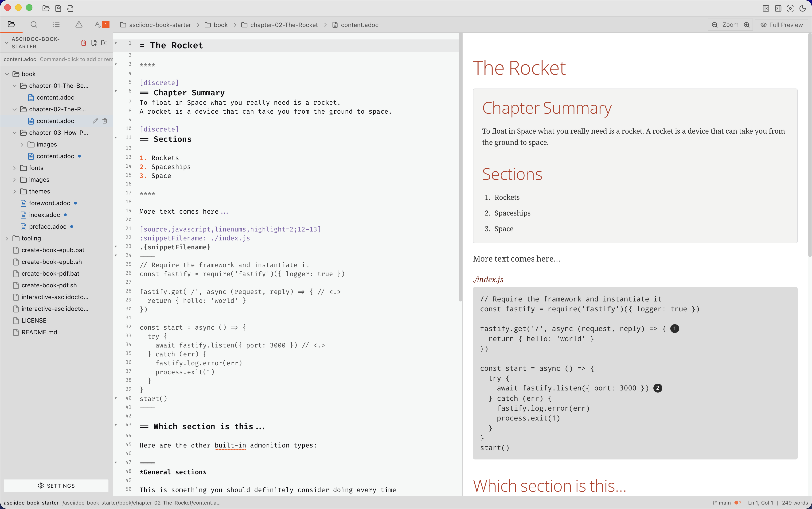812x509 pixels.
Task: Collapse chapter-03-How-P... folder
Action: pos(15,133)
